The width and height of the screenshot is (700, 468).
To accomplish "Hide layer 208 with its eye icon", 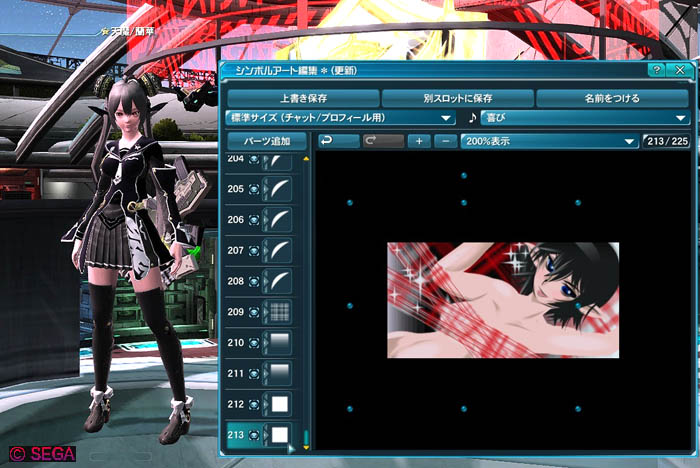I will tap(254, 282).
